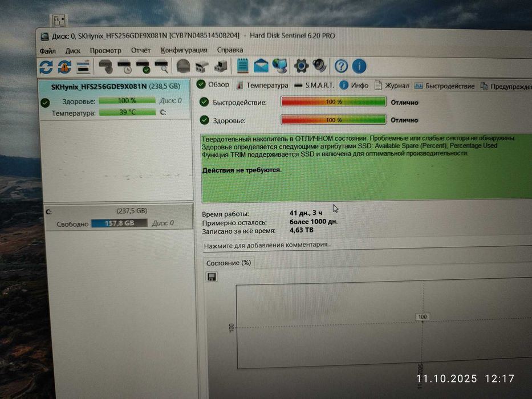The width and height of the screenshot is (532, 399).
Task: Select the C: partition (237,5 GB) entry
Action: (119, 217)
